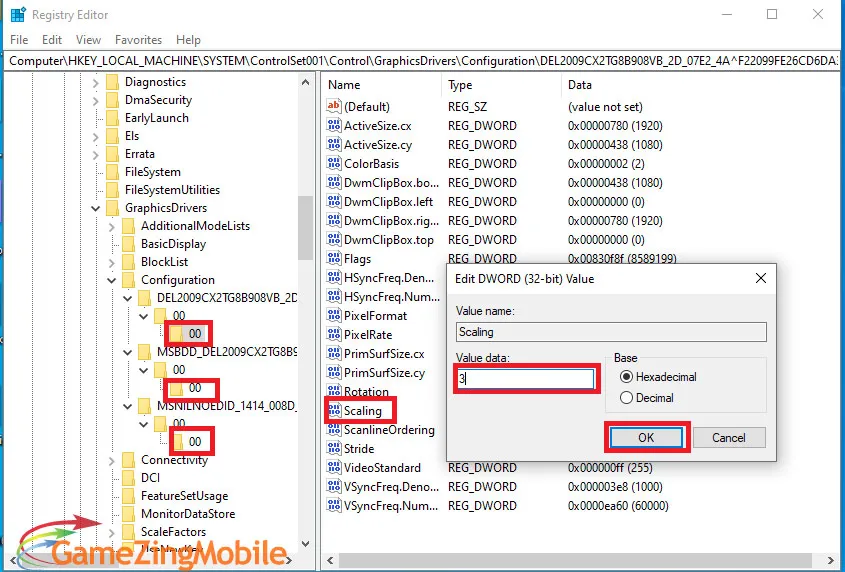Click the ScanlineOrdering value icon
845x572 pixels.
point(334,430)
